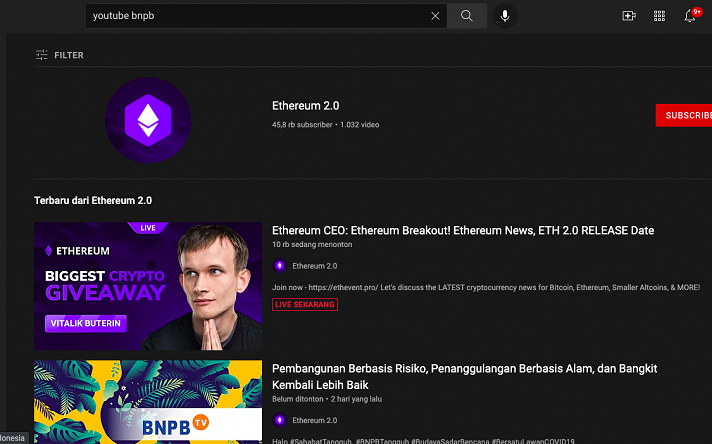Subscribe to Ethereum 2.0 channel
The width and height of the screenshot is (712, 444).
(685, 115)
